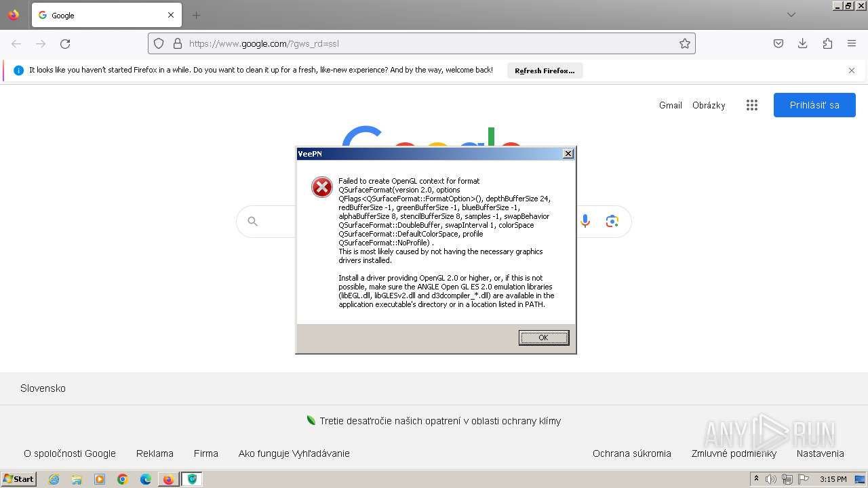Click the search magnifier icon
The height and width of the screenshot is (488, 868).
(253, 221)
